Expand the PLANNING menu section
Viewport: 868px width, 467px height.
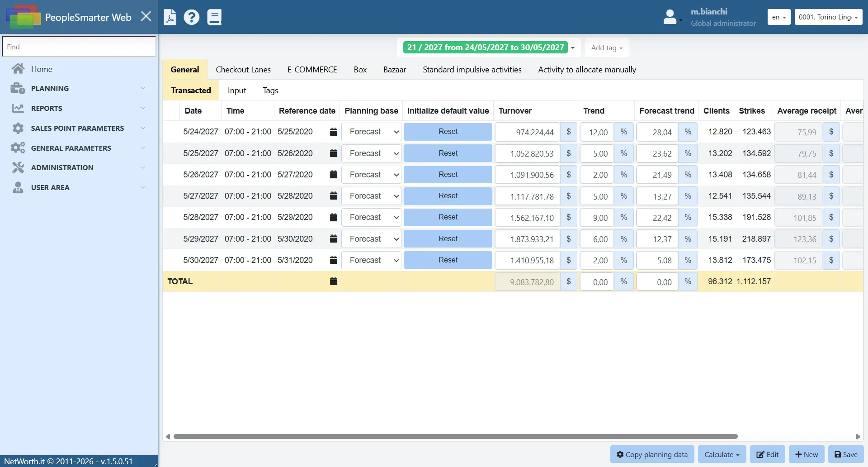tap(79, 89)
